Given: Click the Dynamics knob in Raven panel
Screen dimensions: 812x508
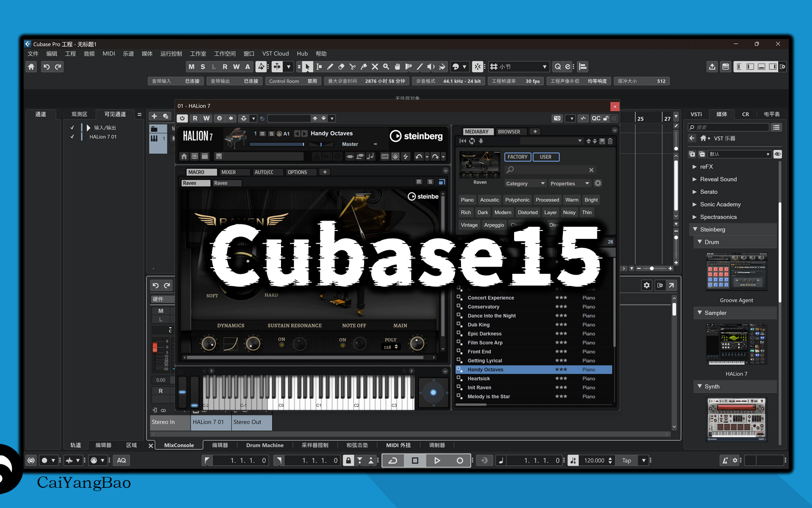Looking at the screenshot, I should 209,344.
